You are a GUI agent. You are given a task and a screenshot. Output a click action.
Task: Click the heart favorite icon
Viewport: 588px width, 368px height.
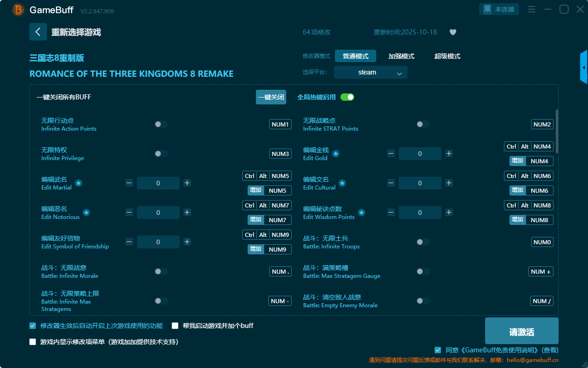point(452,32)
